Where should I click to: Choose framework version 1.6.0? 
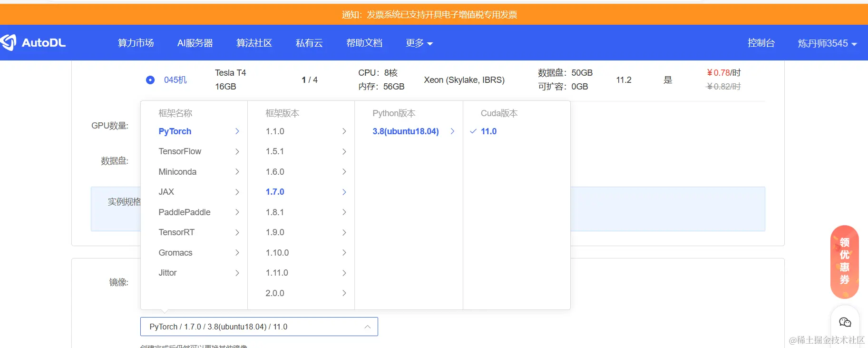click(x=275, y=172)
